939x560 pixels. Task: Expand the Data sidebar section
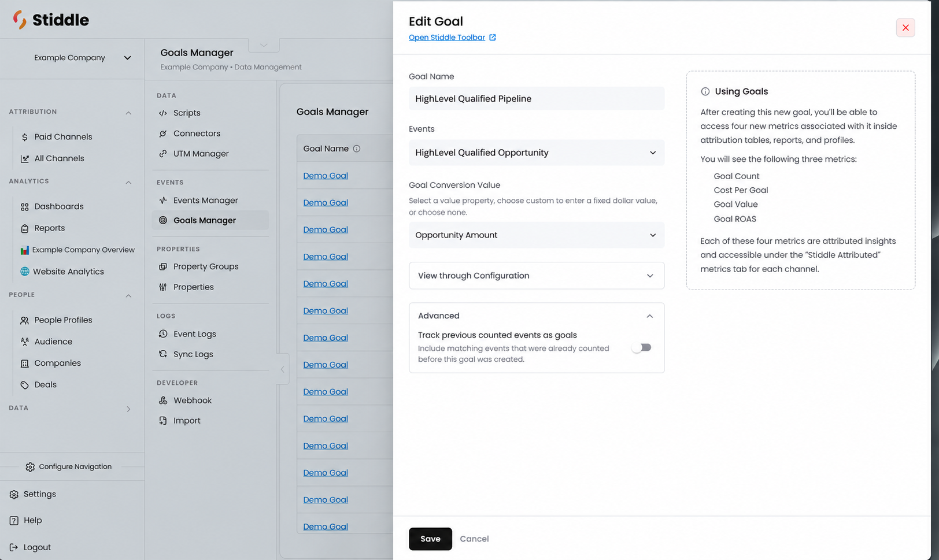point(128,409)
